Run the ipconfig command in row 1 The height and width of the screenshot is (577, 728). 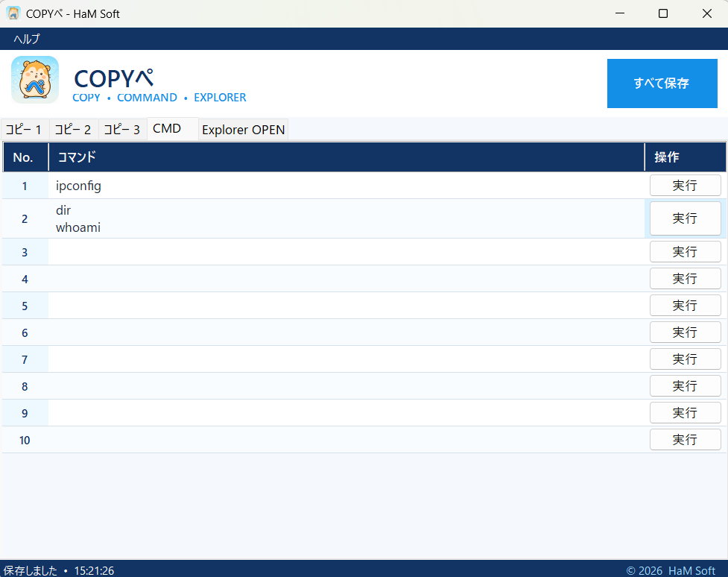pos(685,186)
